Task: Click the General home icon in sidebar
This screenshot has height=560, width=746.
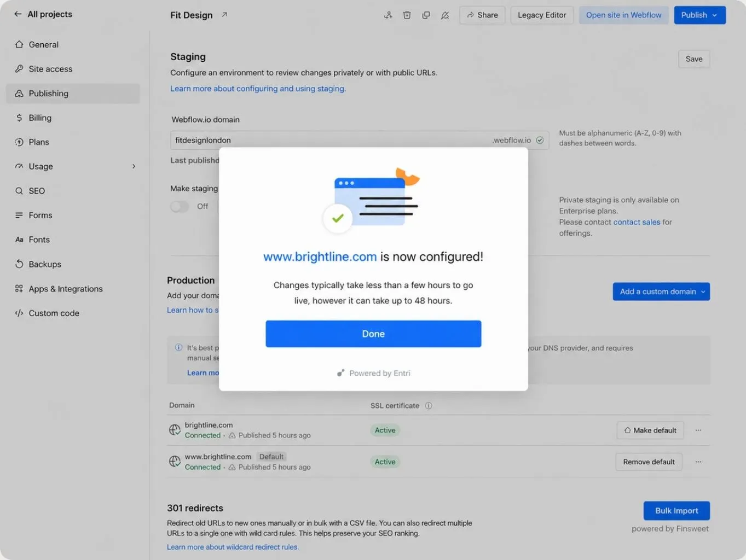Action: (19, 44)
